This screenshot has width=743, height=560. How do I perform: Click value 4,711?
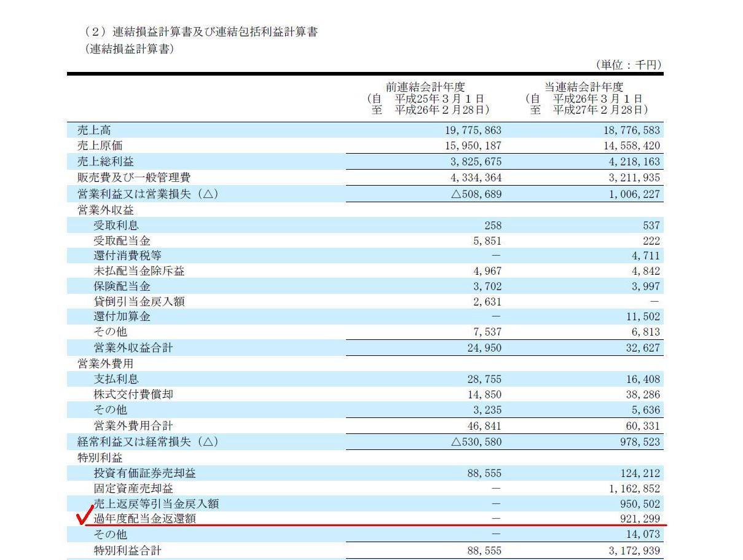coord(646,256)
